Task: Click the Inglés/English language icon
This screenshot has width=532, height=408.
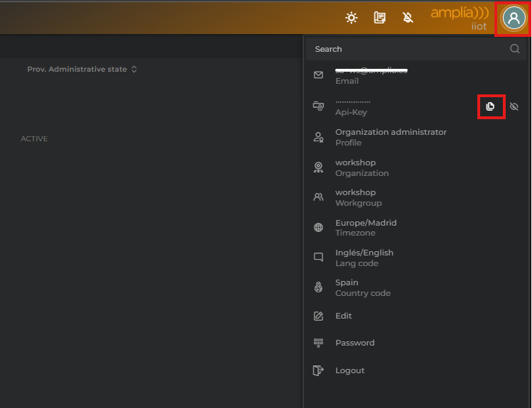Action: (x=319, y=258)
